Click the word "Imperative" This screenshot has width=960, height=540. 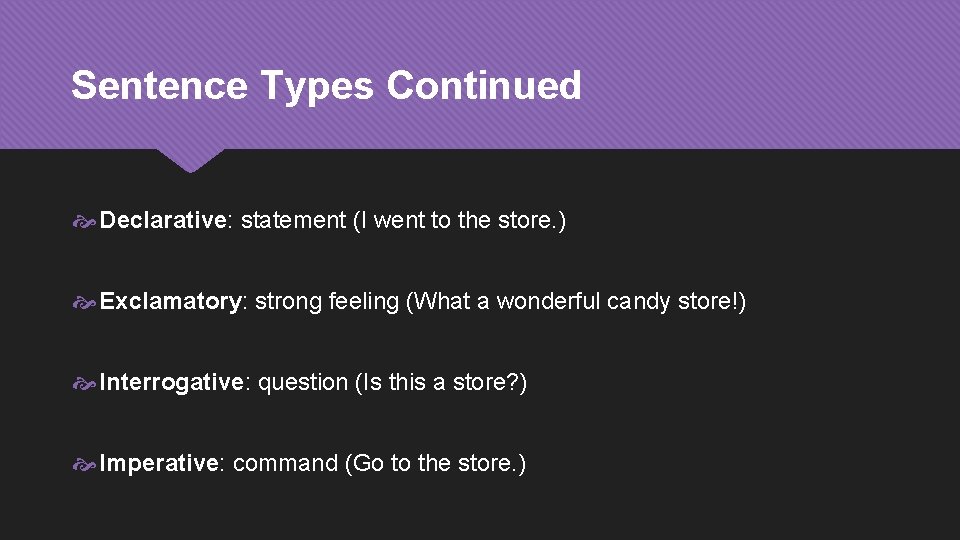(158, 464)
